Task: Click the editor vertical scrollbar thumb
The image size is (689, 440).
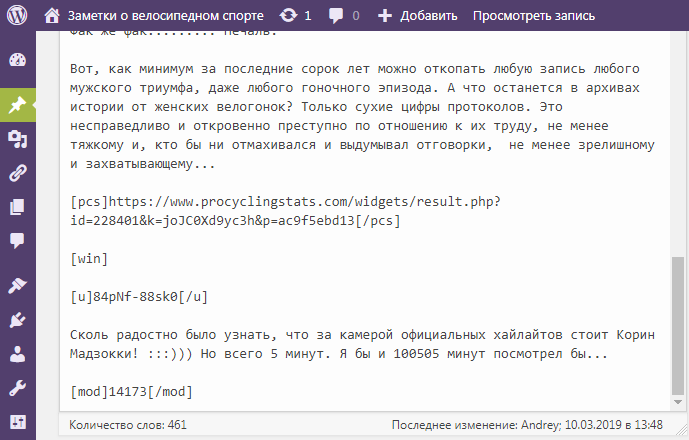Action: point(678,326)
